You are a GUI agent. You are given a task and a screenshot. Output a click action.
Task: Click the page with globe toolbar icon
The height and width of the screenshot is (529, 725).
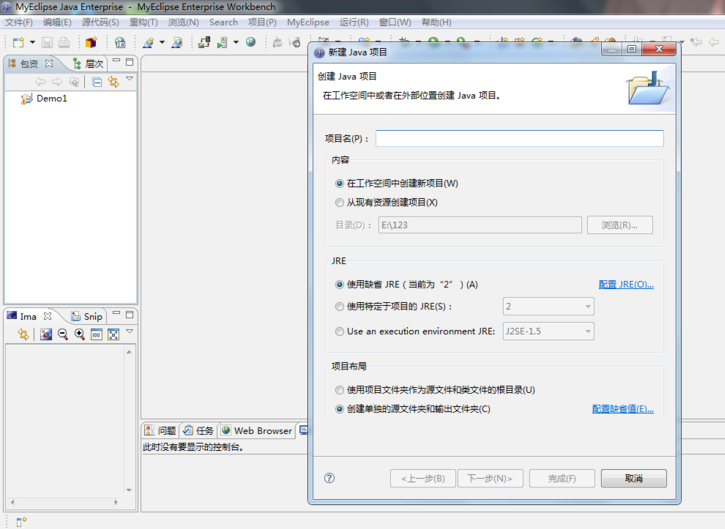click(177, 43)
